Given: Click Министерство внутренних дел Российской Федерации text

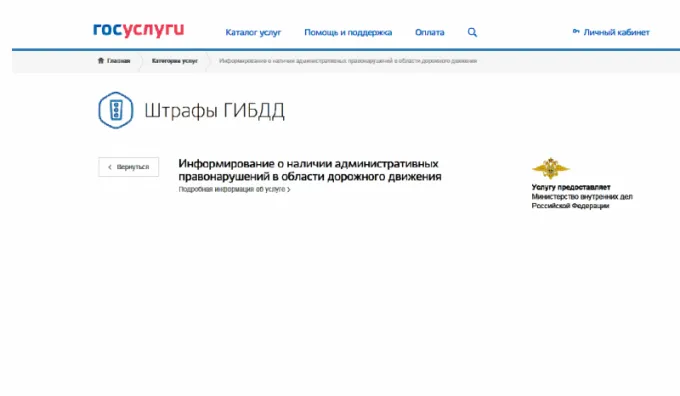Looking at the screenshot, I should 582,201.
